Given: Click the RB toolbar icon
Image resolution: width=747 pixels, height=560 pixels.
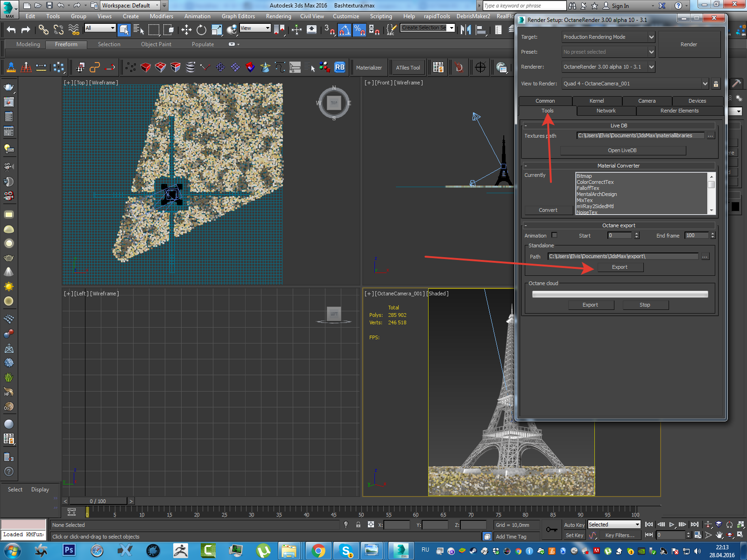Looking at the screenshot, I should point(339,67).
